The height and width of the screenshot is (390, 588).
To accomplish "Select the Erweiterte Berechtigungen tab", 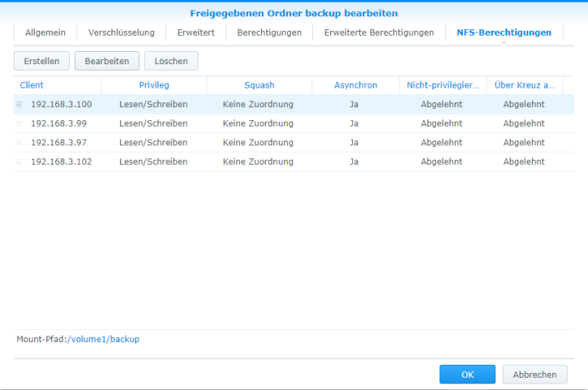I will click(x=377, y=32).
